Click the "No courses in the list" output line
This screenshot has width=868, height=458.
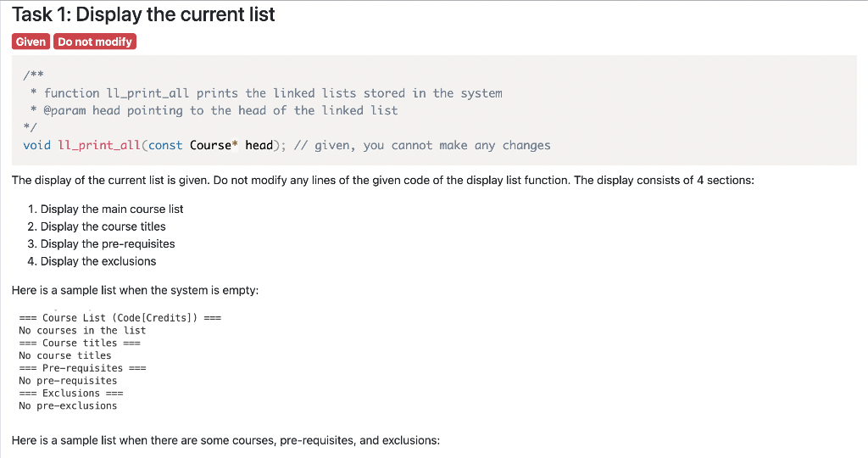coord(82,331)
